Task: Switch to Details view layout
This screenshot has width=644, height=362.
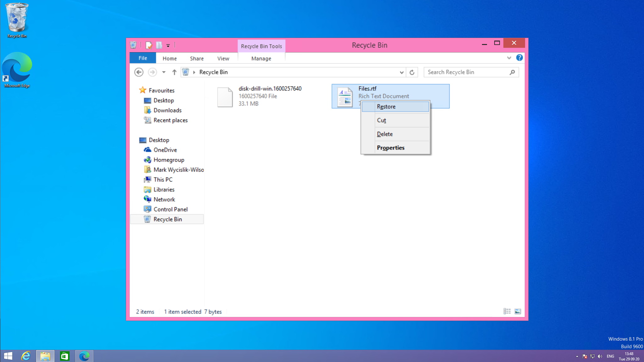Action: pos(507,311)
